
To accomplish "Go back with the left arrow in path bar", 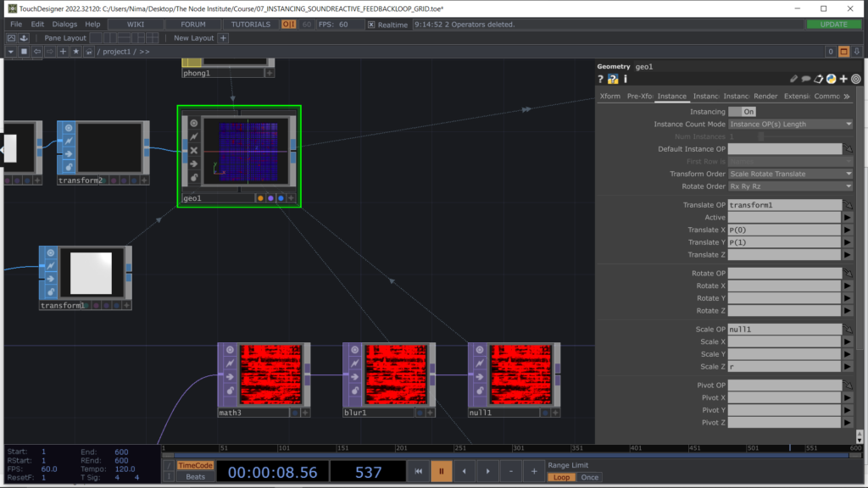I will pyautogui.click(x=37, y=52).
